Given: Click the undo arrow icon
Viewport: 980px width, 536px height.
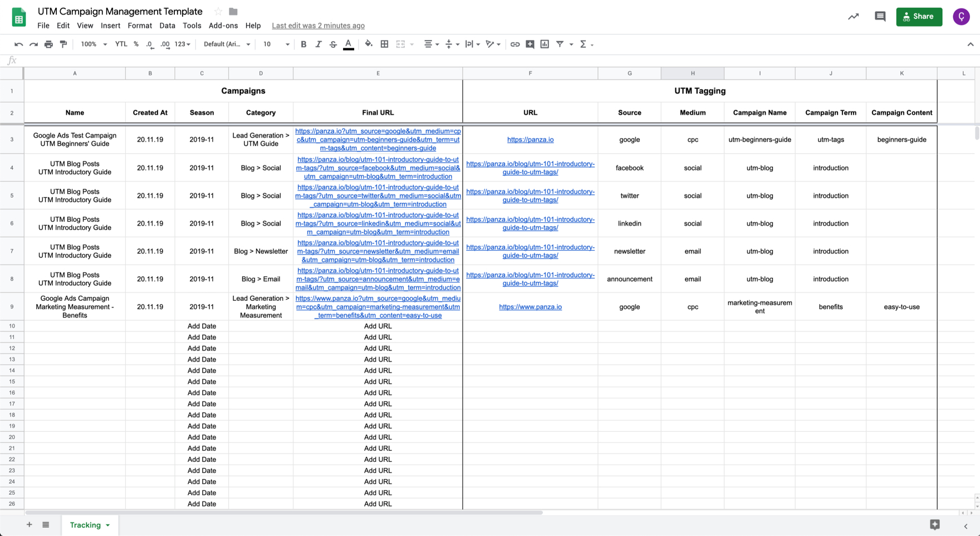Looking at the screenshot, I should (18, 44).
